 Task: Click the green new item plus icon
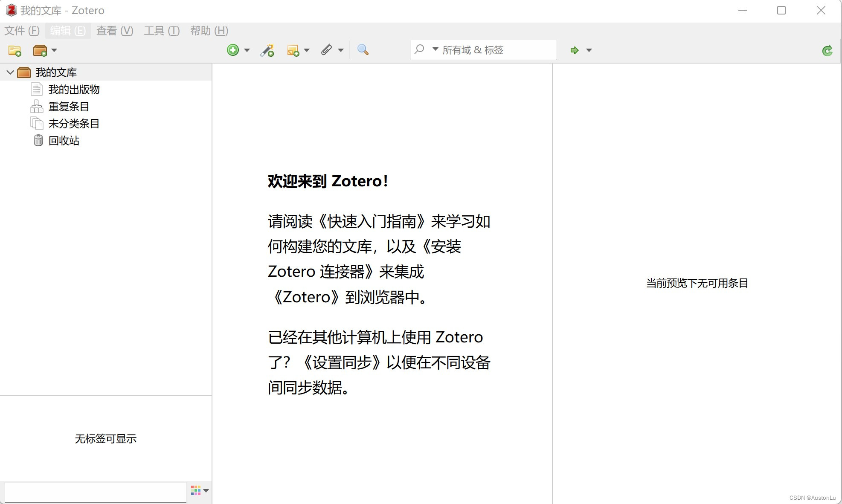[x=233, y=50]
